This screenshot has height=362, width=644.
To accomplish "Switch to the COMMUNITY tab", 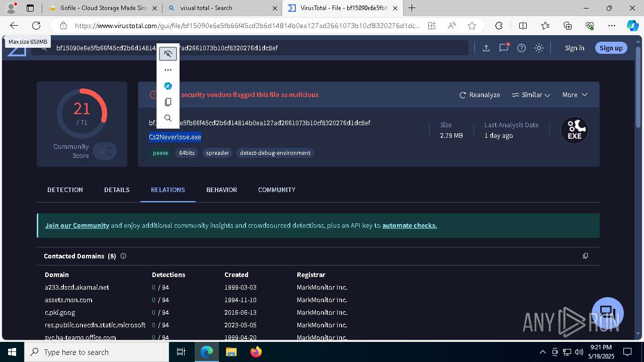I will click(277, 190).
